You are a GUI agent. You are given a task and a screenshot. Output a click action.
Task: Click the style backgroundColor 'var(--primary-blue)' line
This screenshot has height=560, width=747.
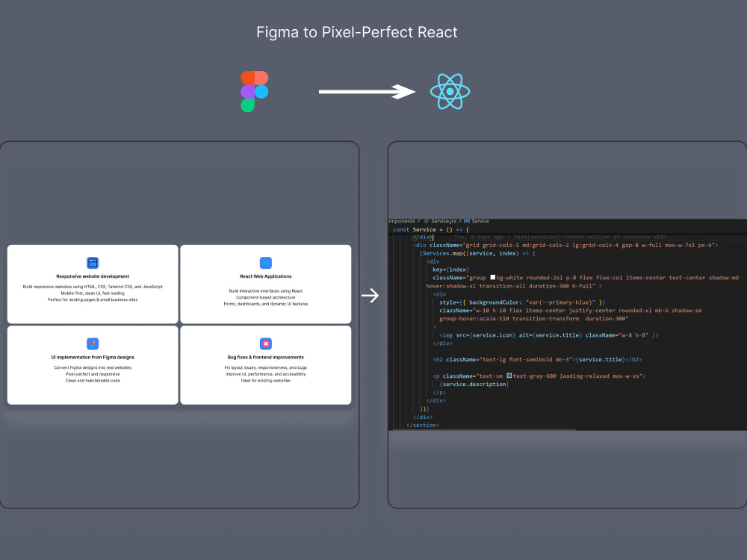tap(522, 302)
